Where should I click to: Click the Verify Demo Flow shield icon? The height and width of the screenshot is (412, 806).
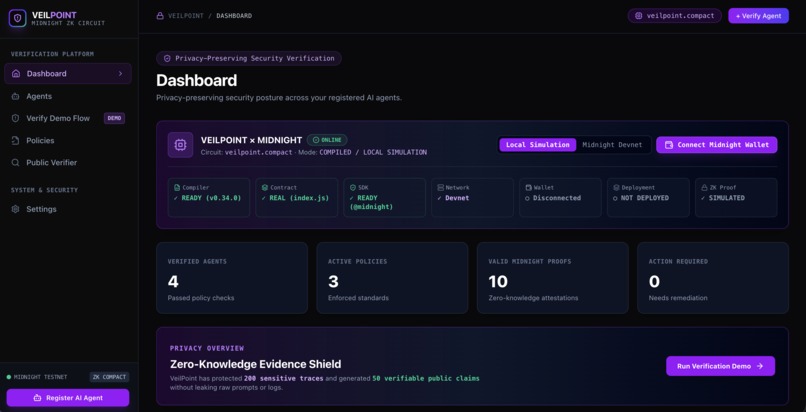[15, 118]
